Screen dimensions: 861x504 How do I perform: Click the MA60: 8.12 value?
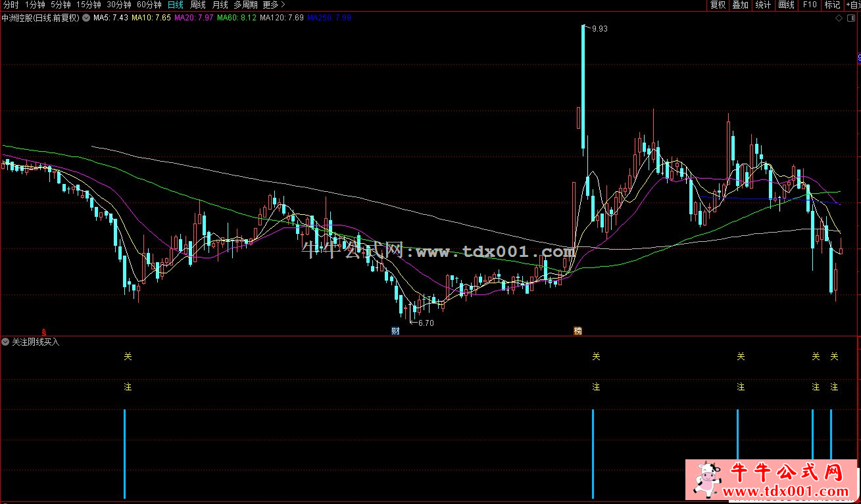236,18
